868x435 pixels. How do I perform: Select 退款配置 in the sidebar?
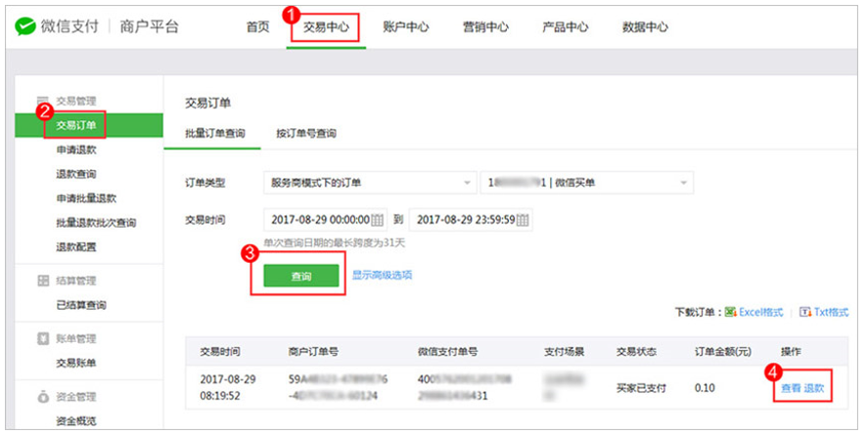coord(75,247)
